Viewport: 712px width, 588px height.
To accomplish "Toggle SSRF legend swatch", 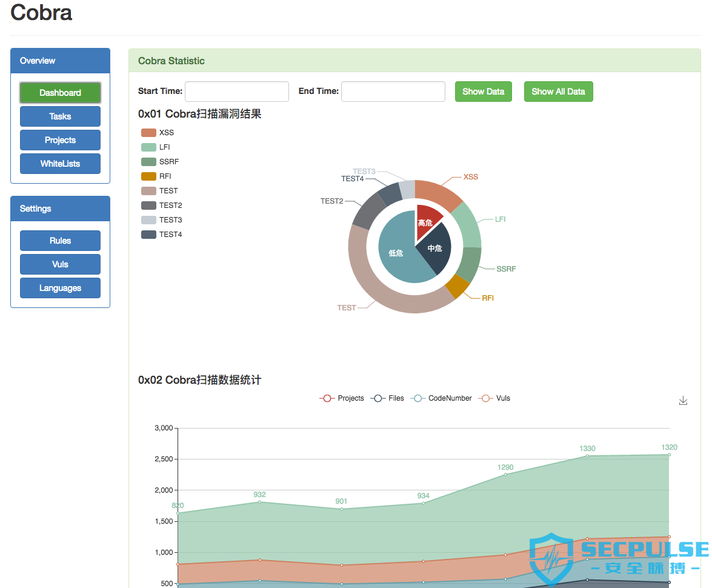I will coord(148,162).
